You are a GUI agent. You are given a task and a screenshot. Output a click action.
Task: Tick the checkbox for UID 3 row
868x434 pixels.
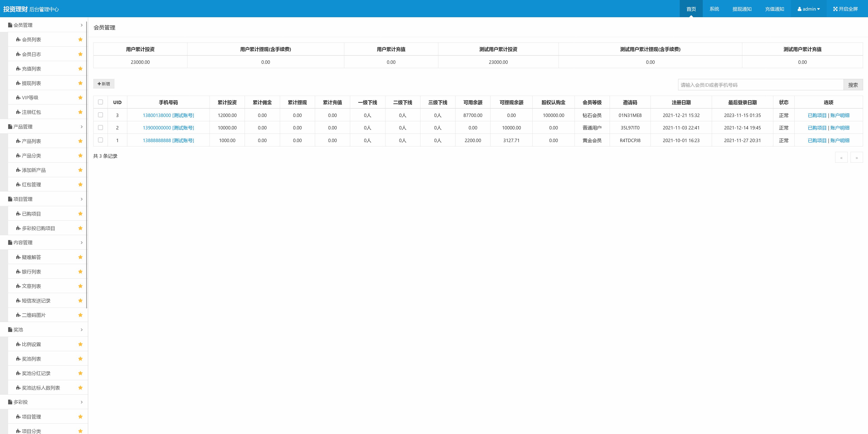pos(100,115)
